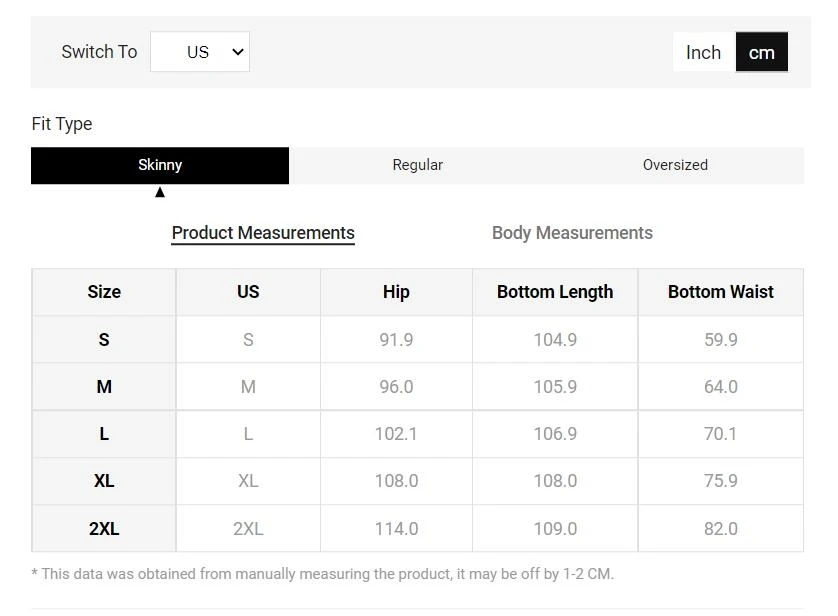
Task: Click the bold 2XL size row label
Action: click(x=104, y=529)
